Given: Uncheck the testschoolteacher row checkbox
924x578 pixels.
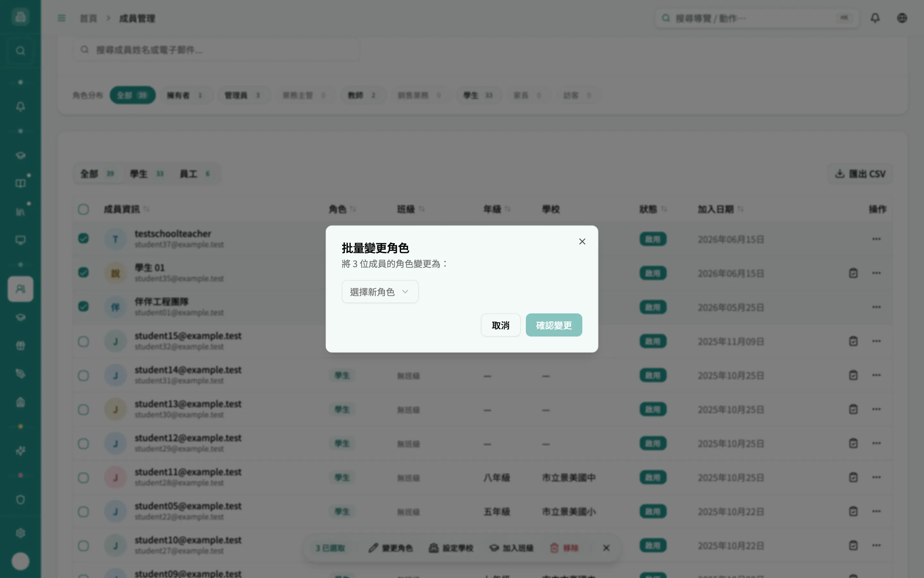Looking at the screenshot, I should tap(83, 239).
